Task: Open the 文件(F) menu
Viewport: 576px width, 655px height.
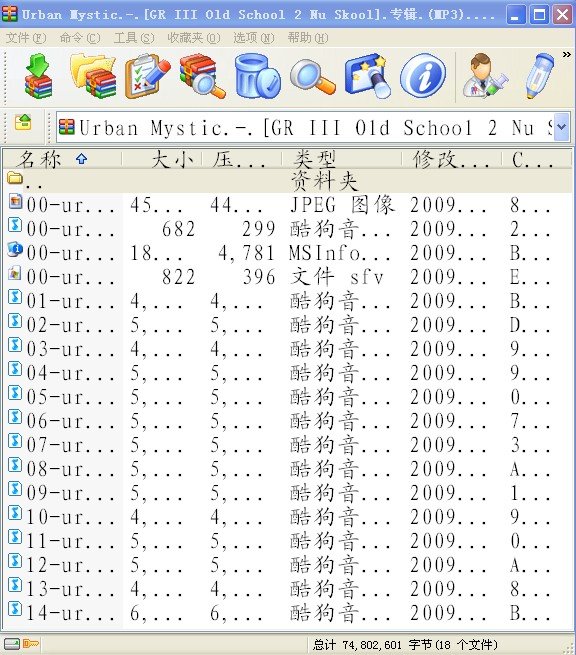Action: pyautogui.click(x=26, y=38)
